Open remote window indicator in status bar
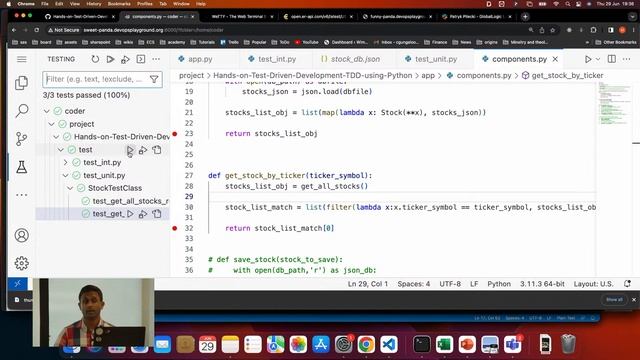640x360 pixels. click(18, 284)
